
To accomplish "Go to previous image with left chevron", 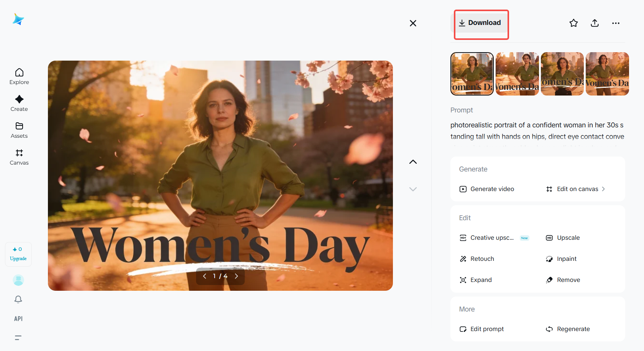I will point(205,276).
